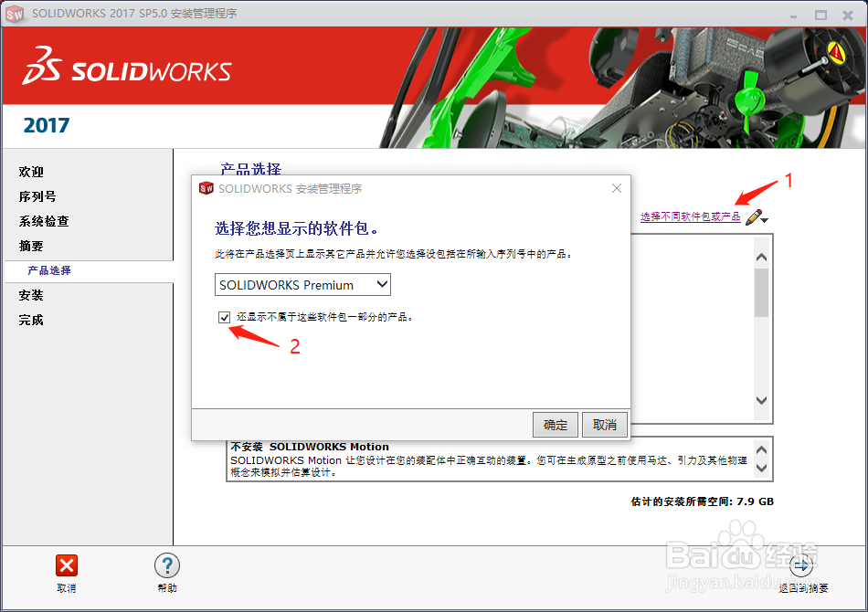Open the 摘要 step
Screen dimensions: 868x612
31,246
